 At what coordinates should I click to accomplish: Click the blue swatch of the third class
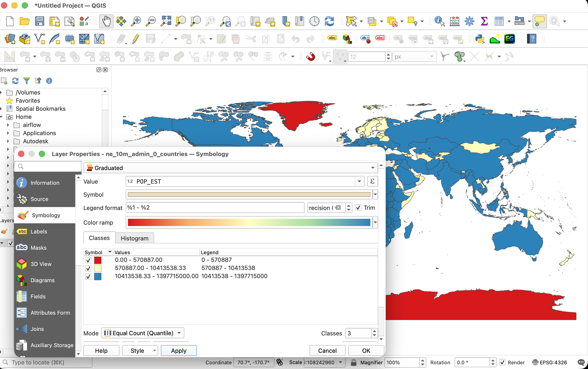click(x=98, y=277)
